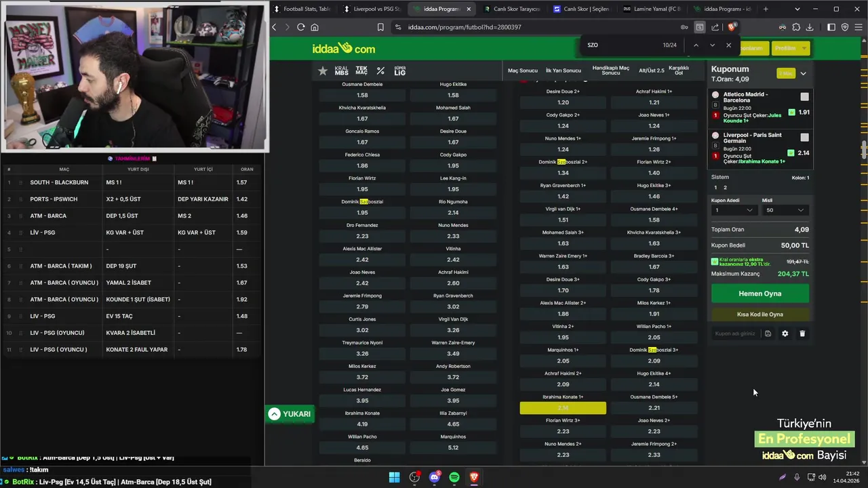The height and width of the screenshot is (488, 868).
Task: Open the share page icon
Action: 715,27
